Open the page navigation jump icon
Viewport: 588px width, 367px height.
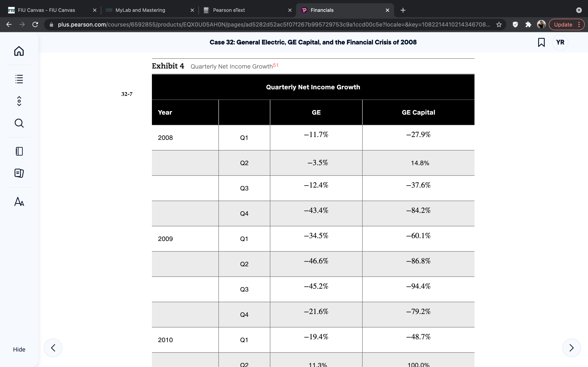[x=19, y=101]
